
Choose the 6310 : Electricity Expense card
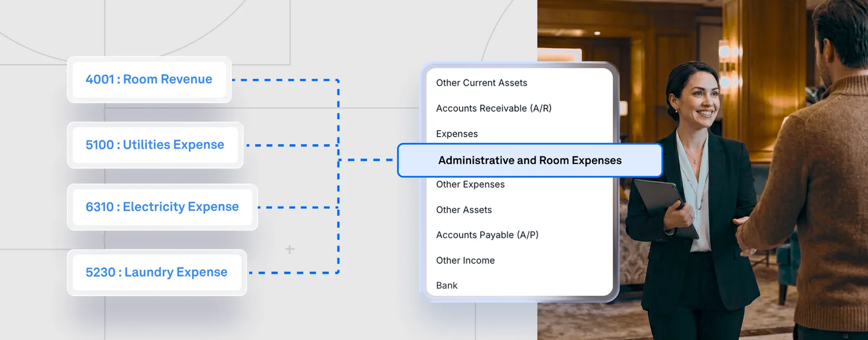pyautogui.click(x=162, y=207)
